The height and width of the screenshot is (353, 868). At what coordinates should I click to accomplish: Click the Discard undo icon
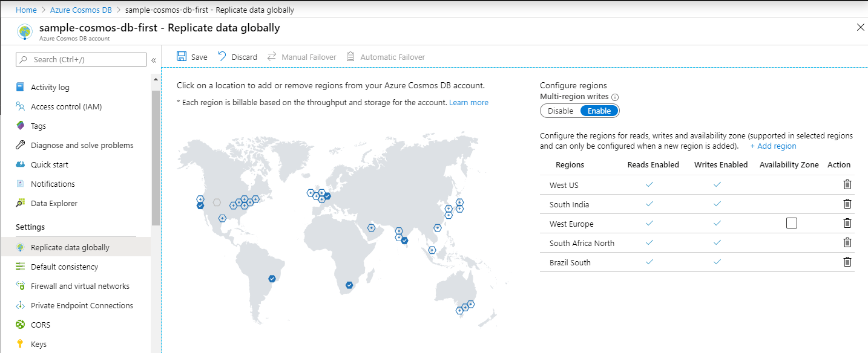(x=222, y=56)
